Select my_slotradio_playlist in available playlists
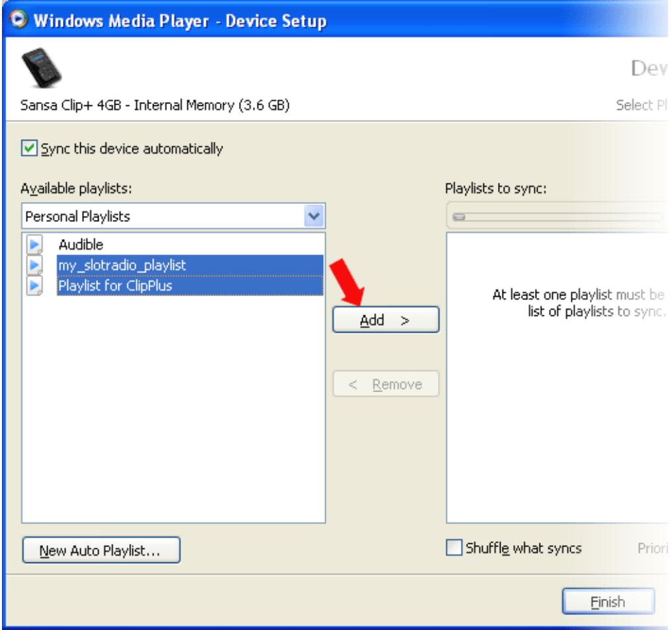The height and width of the screenshot is (630, 672). [x=190, y=265]
